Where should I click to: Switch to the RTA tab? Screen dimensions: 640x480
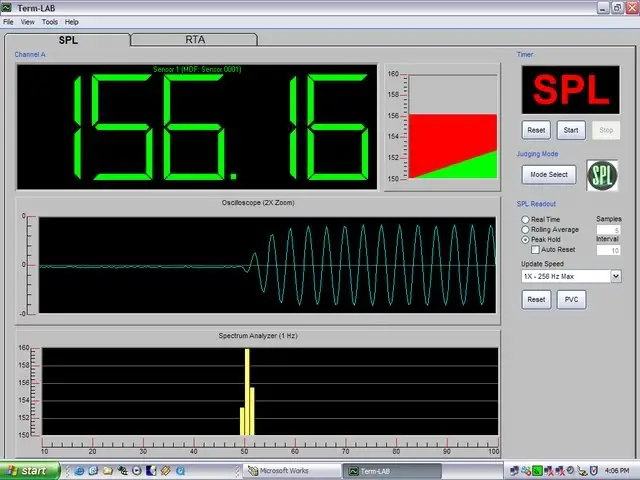[x=194, y=40]
